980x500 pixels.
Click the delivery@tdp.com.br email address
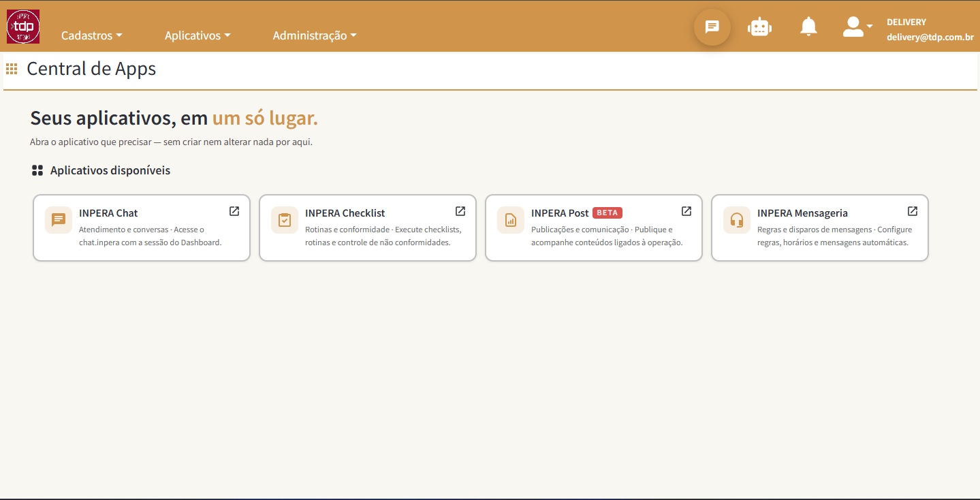coord(930,37)
